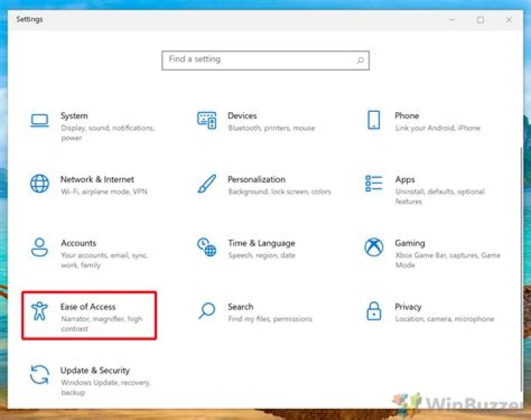This screenshot has width=531, height=420.
Task: Maximize the Settings window
Action: point(480,20)
